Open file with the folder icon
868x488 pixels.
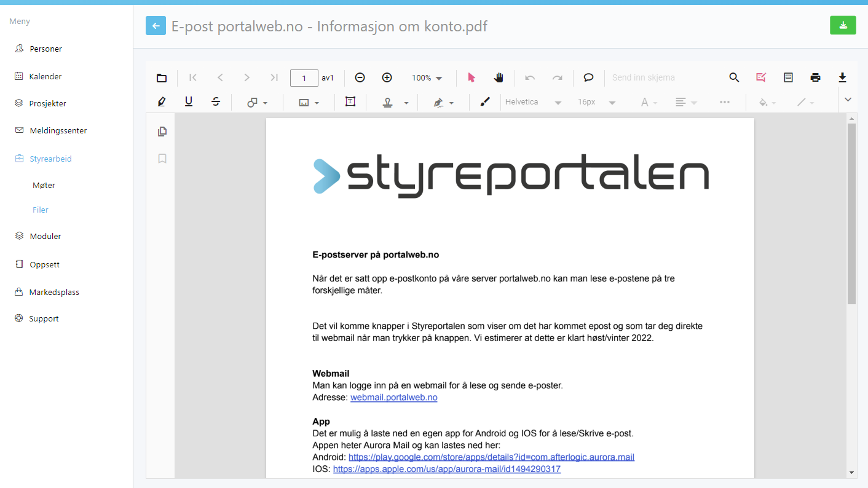click(162, 77)
